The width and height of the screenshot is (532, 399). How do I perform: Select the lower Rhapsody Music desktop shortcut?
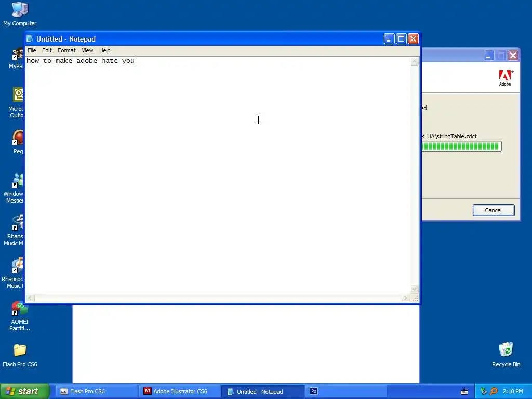pos(13,273)
